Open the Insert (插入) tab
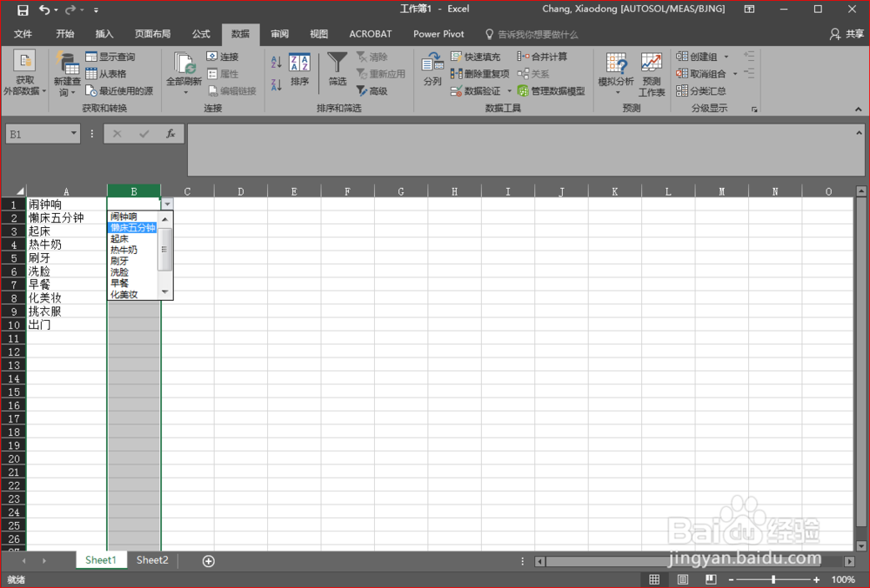The height and width of the screenshot is (588, 870). coord(104,34)
